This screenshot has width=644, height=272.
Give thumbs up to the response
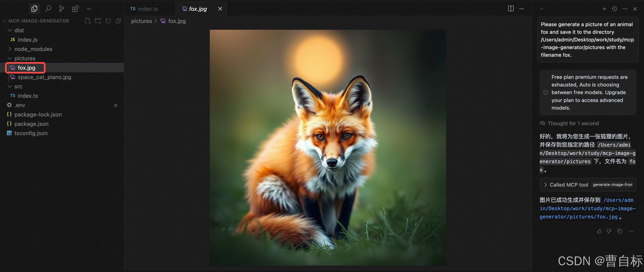coord(599,231)
